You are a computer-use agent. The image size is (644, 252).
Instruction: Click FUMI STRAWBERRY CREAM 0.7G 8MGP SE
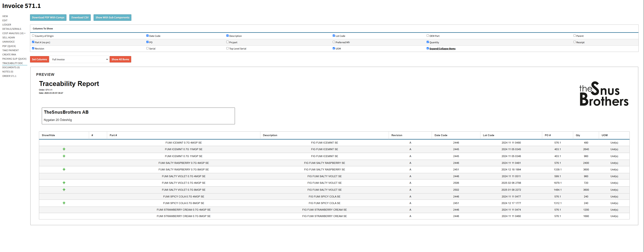coord(183,216)
